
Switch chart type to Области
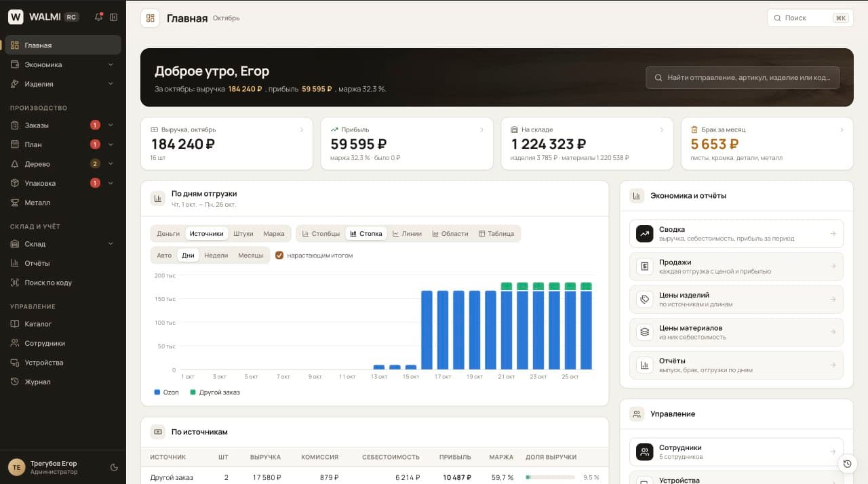(x=450, y=233)
